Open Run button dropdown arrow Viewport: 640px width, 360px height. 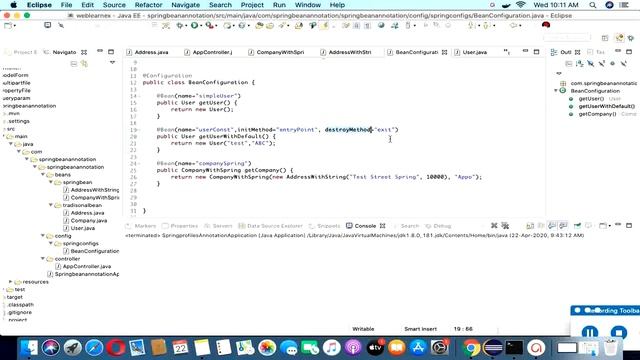(x=201, y=26)
